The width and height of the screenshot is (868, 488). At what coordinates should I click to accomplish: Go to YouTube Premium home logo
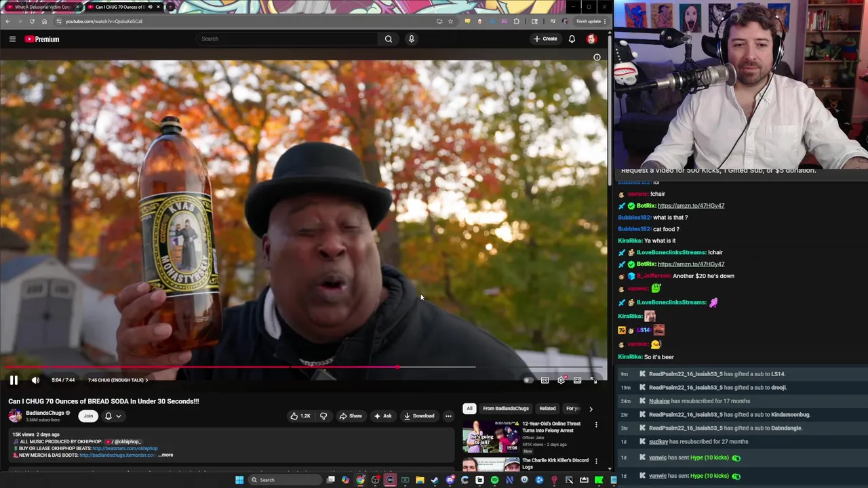(42, 39)
